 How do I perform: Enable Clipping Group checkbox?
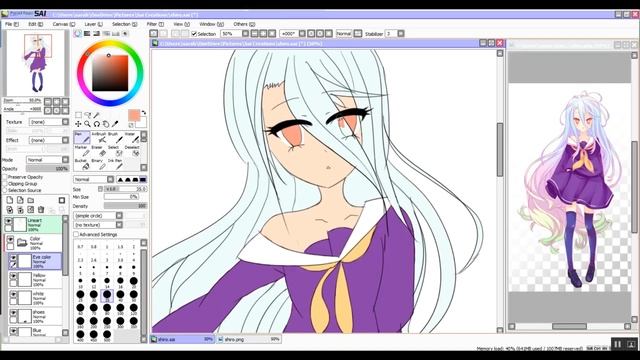pyautogui.click(x=5, y=184)
